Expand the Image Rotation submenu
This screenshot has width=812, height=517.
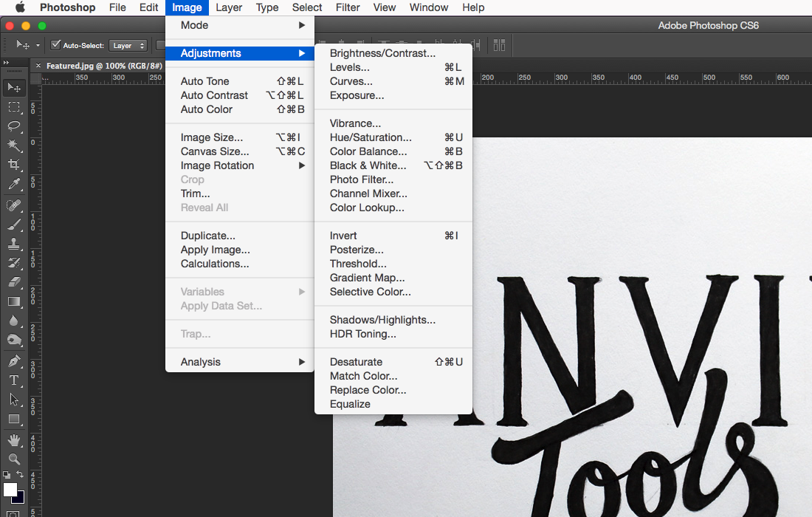click(240, 165)
